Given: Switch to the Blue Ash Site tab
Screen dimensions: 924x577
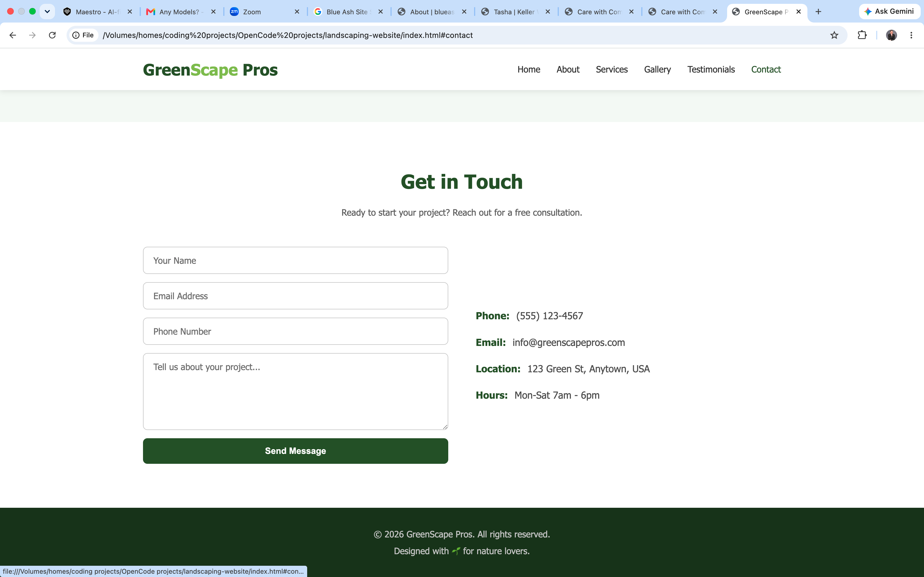Looking at the screenshot, I should (348, 12).
